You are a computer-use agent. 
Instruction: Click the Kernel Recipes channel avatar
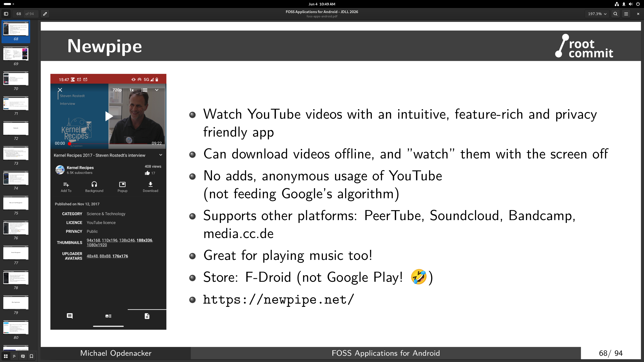pos(60,170)
